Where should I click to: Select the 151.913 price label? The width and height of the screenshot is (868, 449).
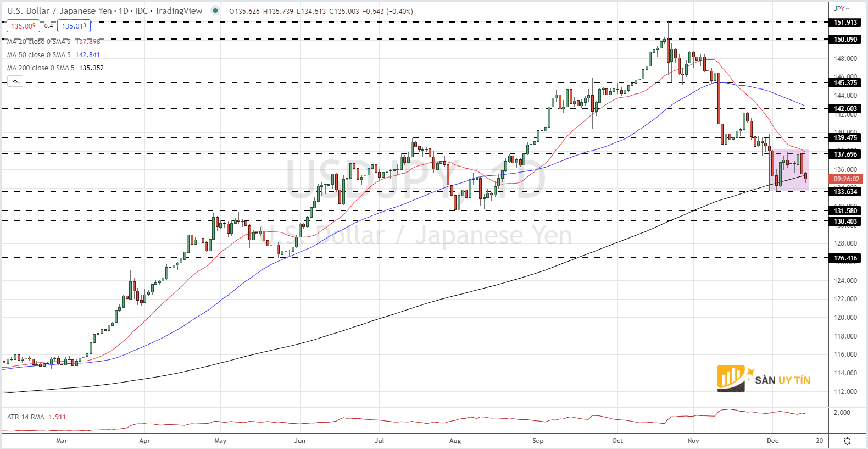pyautogui.click(x=845, y=23)
